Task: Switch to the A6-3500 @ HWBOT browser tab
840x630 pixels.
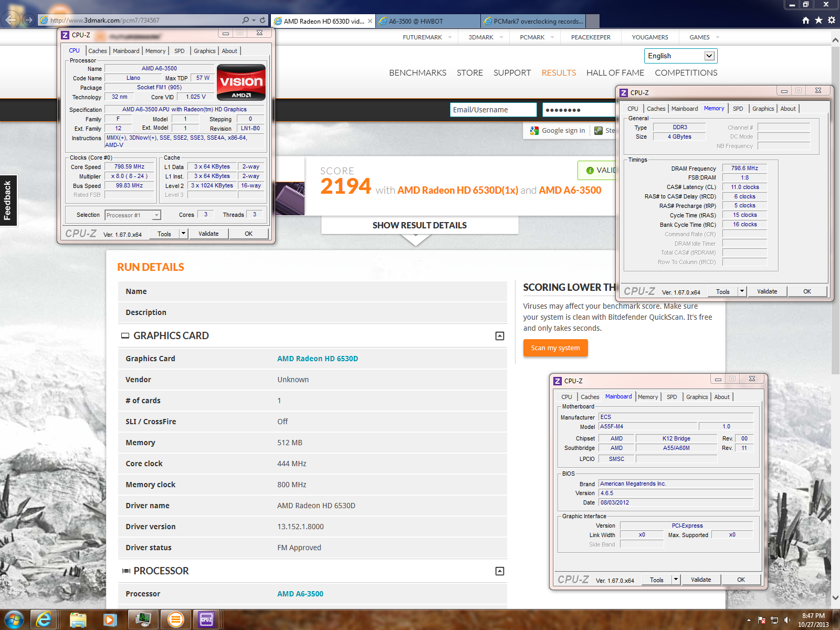Action: click(428, 21)
